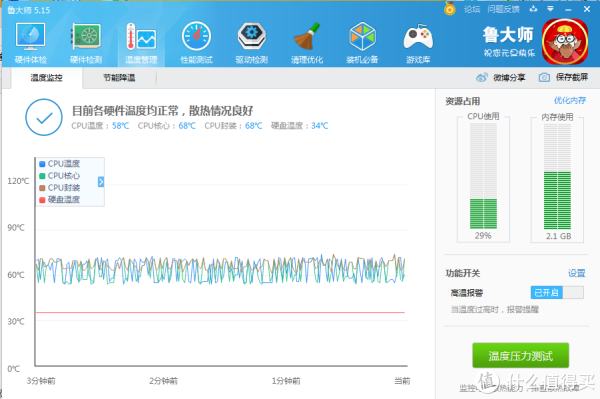Viewport: 600px width, 399px height.
Task: Open 驱动检测 driver detection icon
Action: tap(251, 43)
